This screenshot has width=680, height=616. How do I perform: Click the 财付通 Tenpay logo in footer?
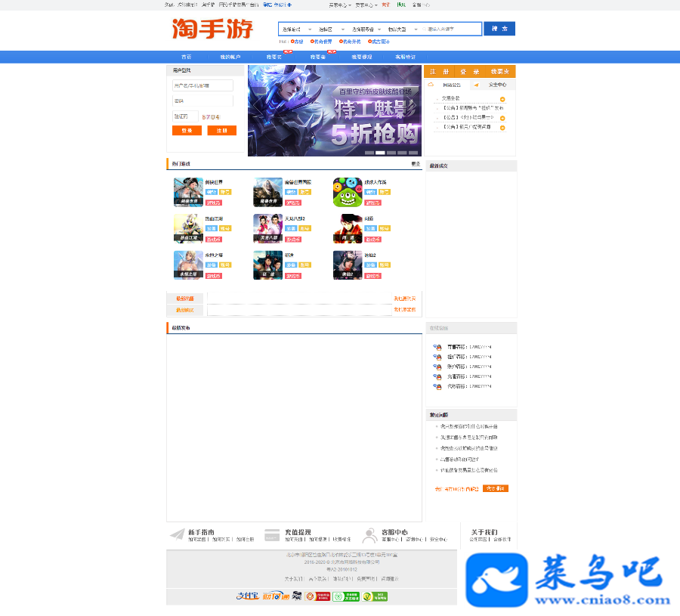point(275,596)
